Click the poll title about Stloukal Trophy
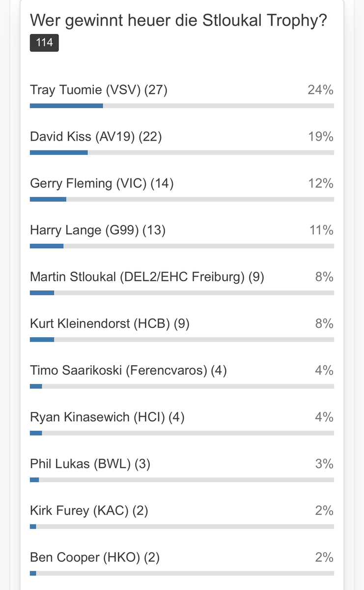The height and width of the screenshot is (590, 364). point(178,21)
